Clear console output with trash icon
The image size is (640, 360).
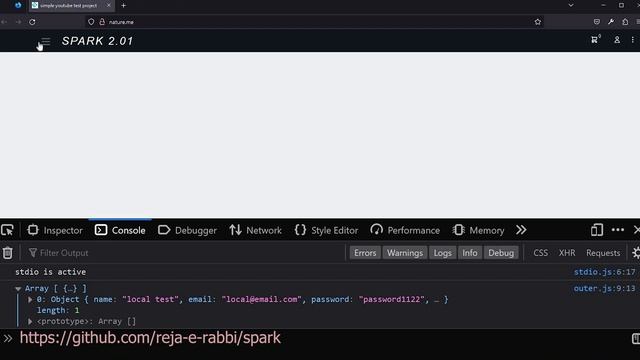coord(8,253)
